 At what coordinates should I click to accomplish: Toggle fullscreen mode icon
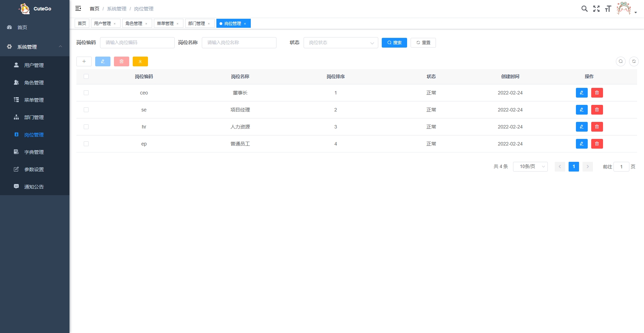(596, 9)
